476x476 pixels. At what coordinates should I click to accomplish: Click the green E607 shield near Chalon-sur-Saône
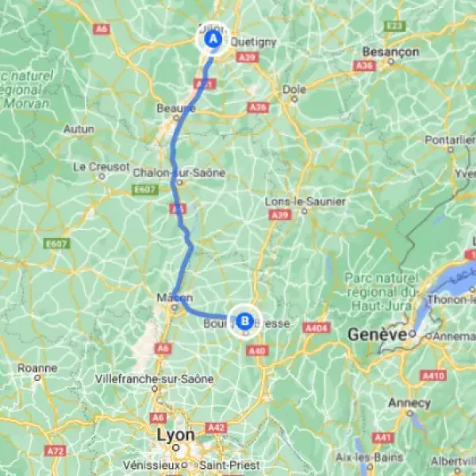(x=145, y=190)
